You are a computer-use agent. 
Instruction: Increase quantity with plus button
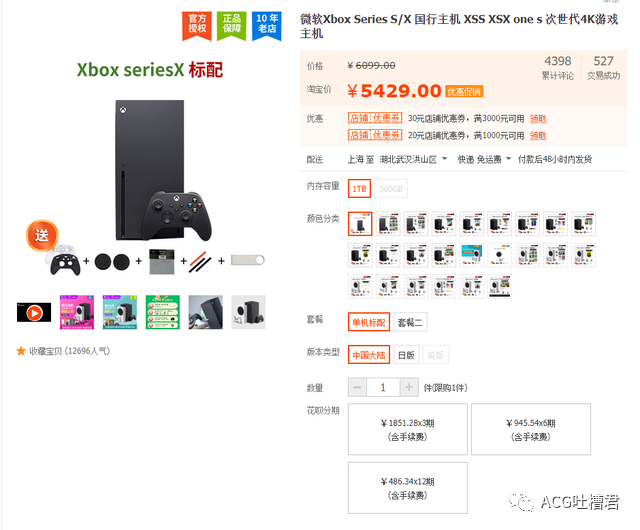[409, 387]
